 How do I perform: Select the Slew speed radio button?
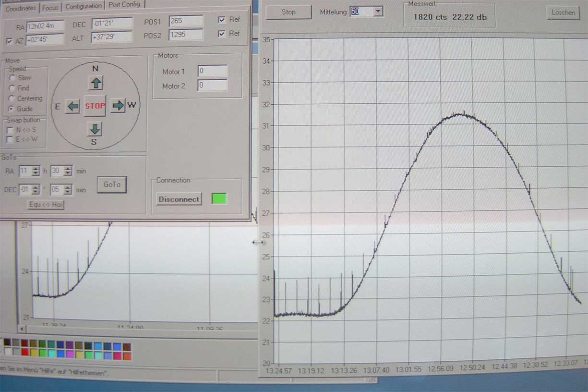point(12,77)
